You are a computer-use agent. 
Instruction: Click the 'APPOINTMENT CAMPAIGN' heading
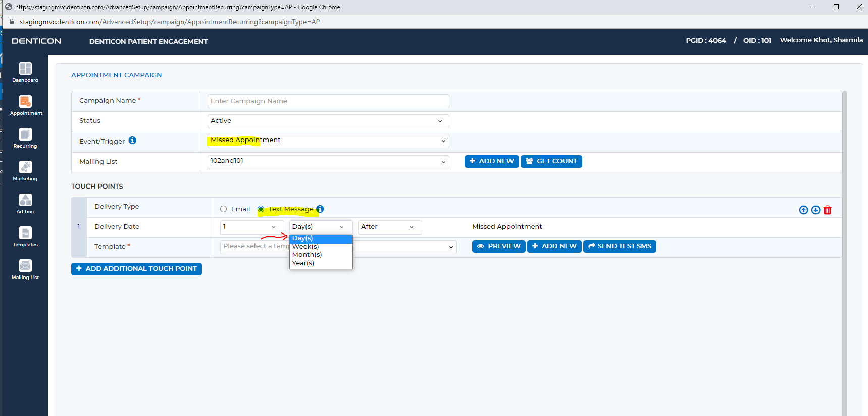tap(117, 75)
